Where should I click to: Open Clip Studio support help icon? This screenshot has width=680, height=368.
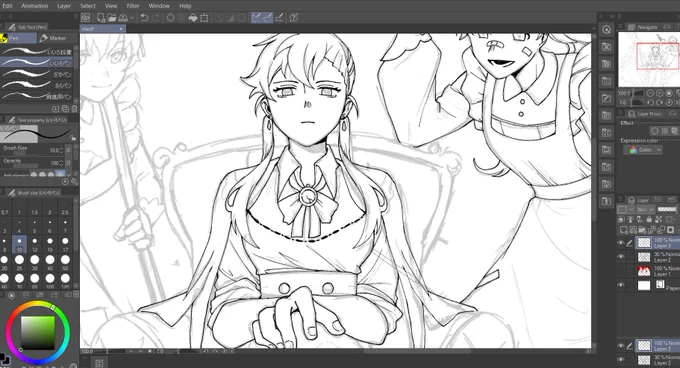[294, 18]
